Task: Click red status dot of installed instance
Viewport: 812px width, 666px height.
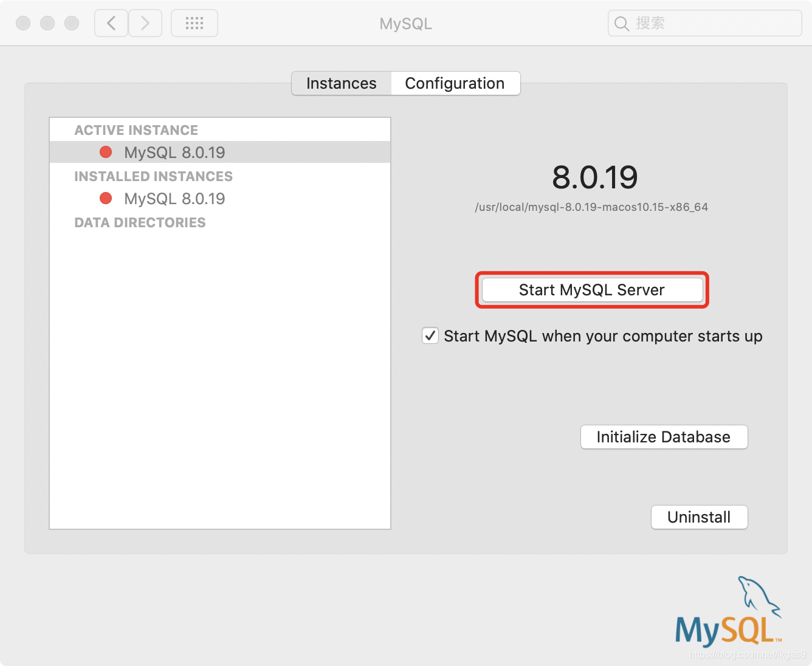Action: [x=106, y=198]
